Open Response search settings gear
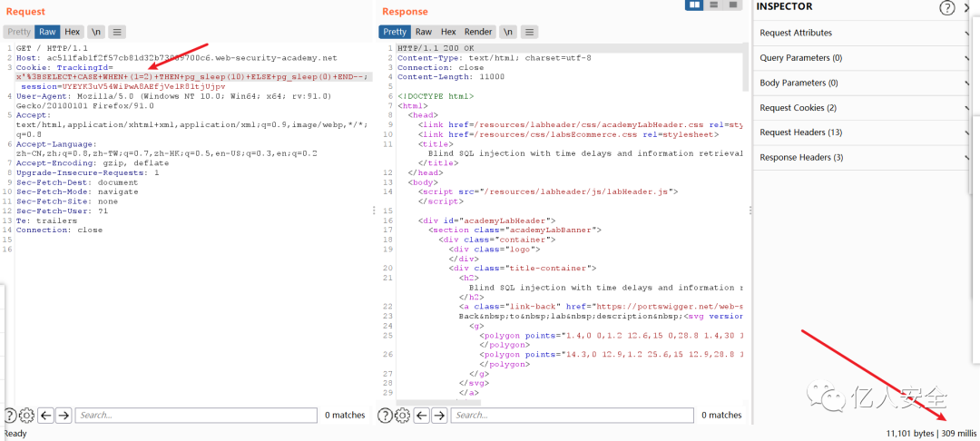 click(402, 415)
